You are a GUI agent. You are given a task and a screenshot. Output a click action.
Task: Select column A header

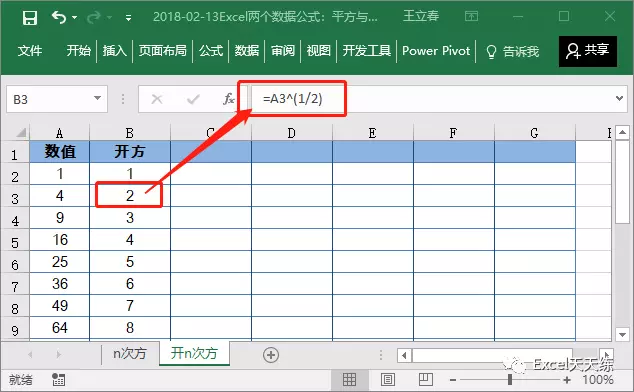[x=59, y=133]
